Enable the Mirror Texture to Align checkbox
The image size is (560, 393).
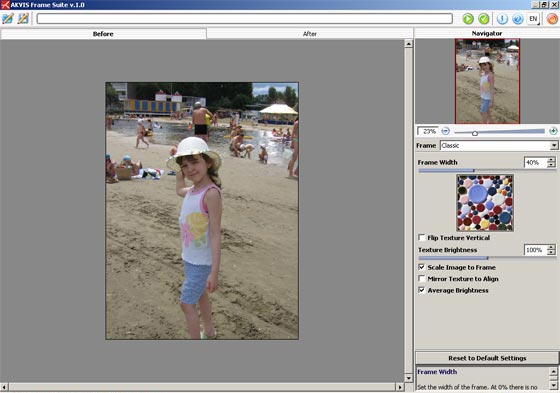coord(422,279)
